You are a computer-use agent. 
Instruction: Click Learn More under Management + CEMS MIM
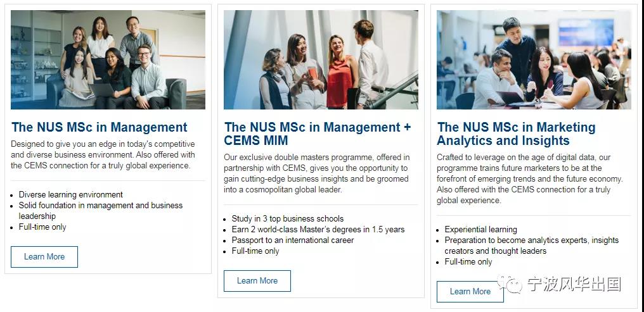[257, 281]
